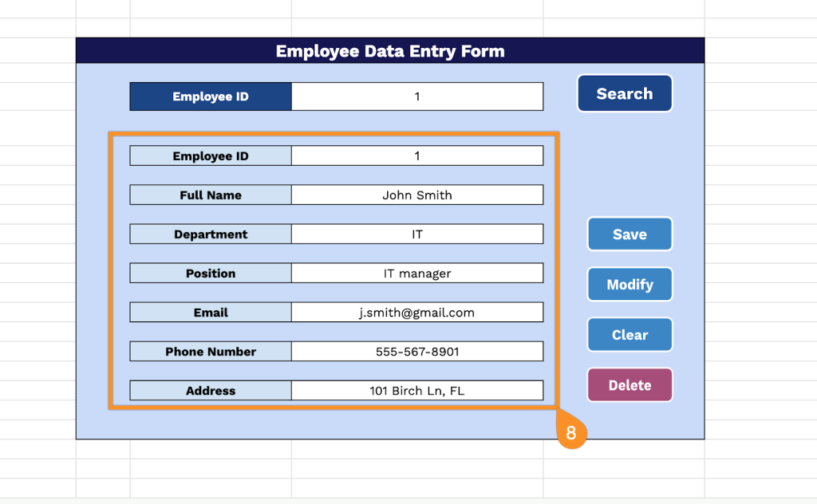Select the Full Name field with John Smith
This screenshot has height=504, width=817.
(416, 195)
